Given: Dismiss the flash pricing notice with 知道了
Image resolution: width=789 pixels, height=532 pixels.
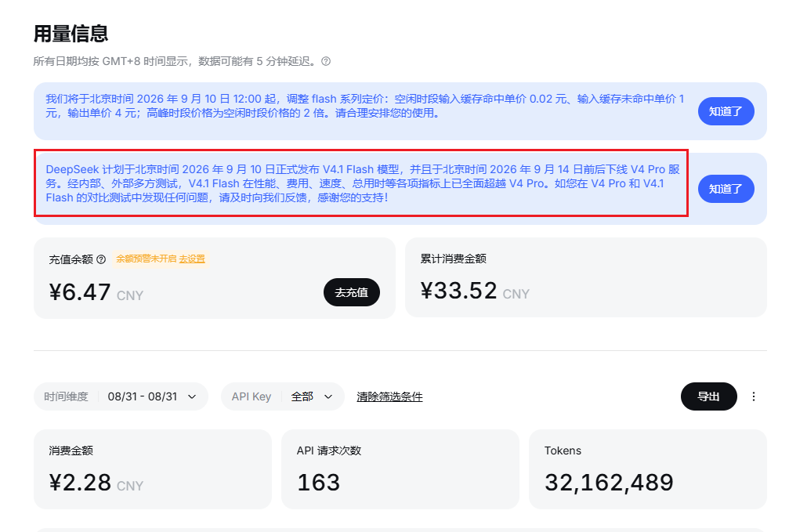Looking at the screenshot, I should (726, 111).
